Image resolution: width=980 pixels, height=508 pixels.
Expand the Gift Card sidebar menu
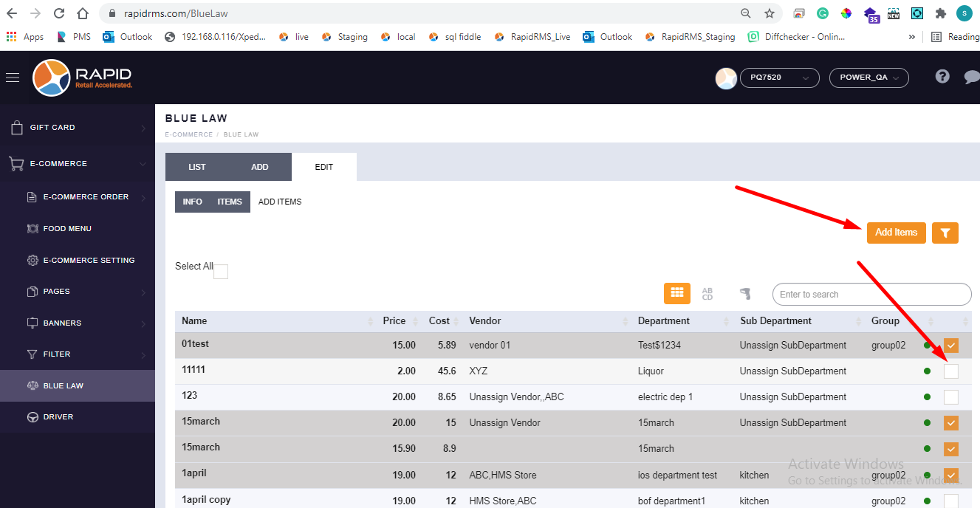pos(78,128)
